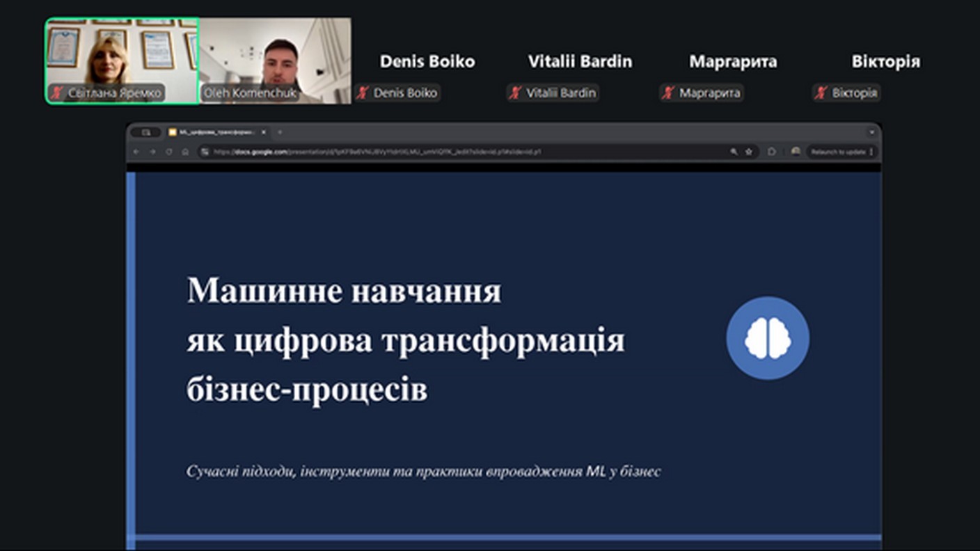The image size is (980, 551).
Task: Click the browser back arrow
Action: pyautogui.click(x=136, y=152)
